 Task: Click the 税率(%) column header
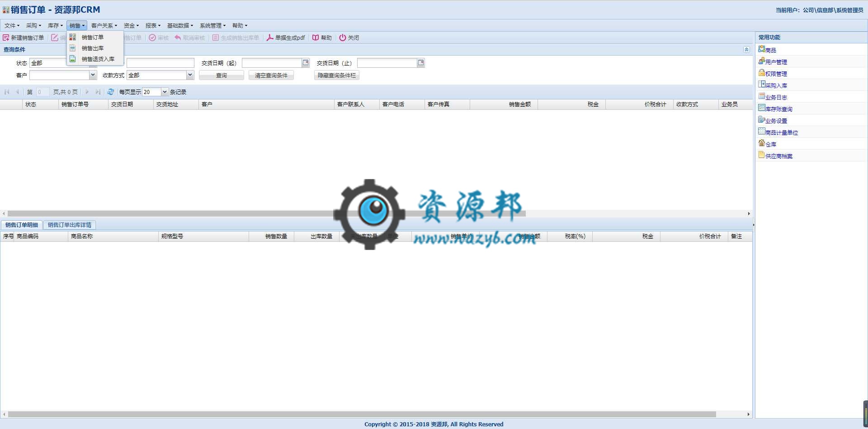coord(570,236)
